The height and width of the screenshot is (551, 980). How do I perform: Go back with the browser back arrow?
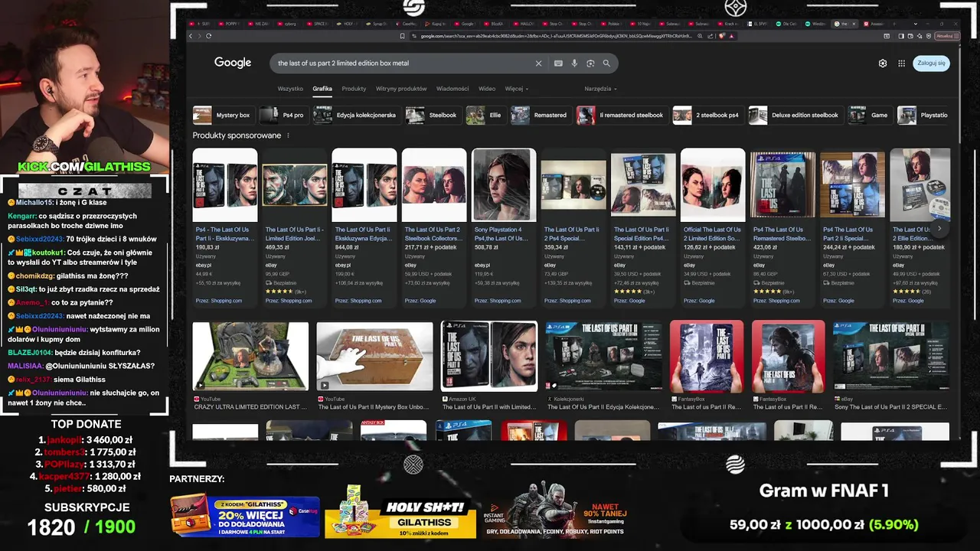pyautogui.click(x=191, y=36)
